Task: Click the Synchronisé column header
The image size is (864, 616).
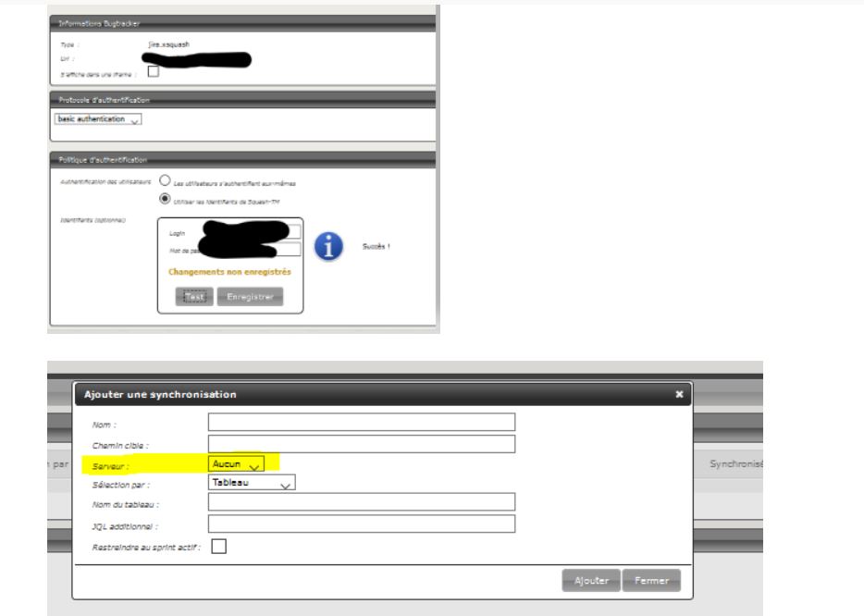Action: click(736, 463)
